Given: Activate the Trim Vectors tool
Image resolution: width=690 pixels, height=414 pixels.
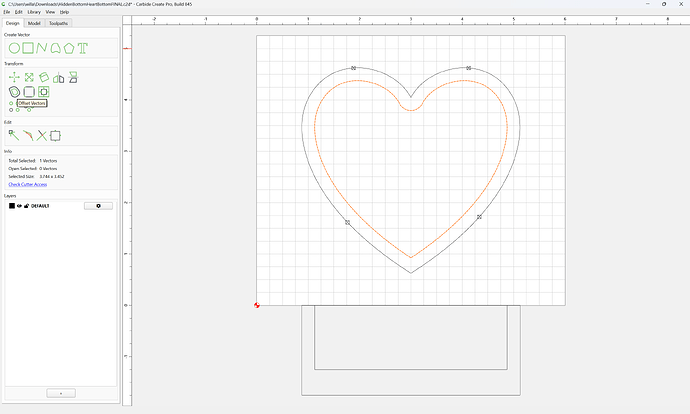Looking at the screenshot, I should pos(42,136).
